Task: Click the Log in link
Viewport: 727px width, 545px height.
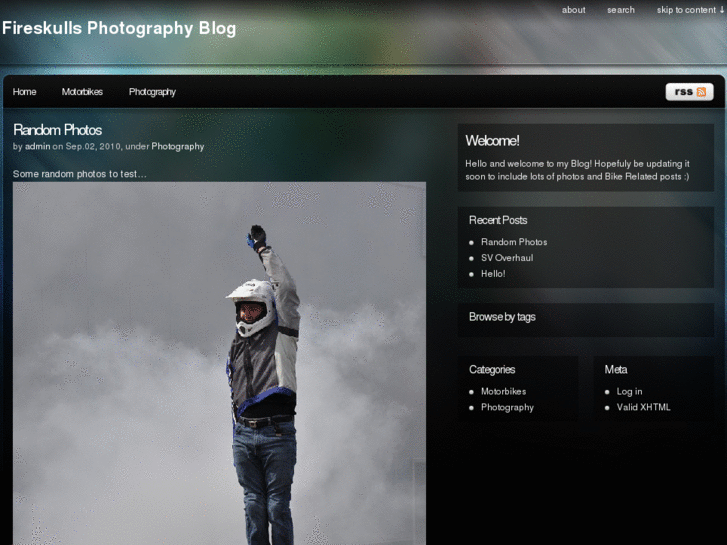Action: pos(629,391)
